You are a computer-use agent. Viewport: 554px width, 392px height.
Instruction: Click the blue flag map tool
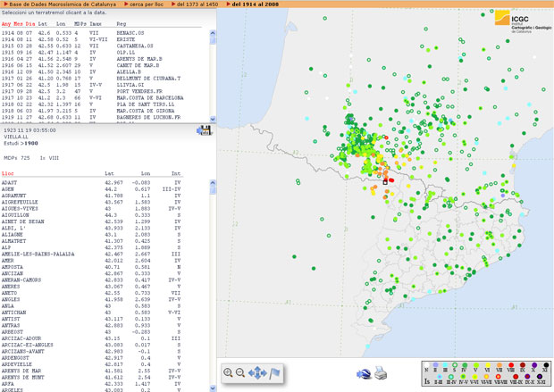274,373
